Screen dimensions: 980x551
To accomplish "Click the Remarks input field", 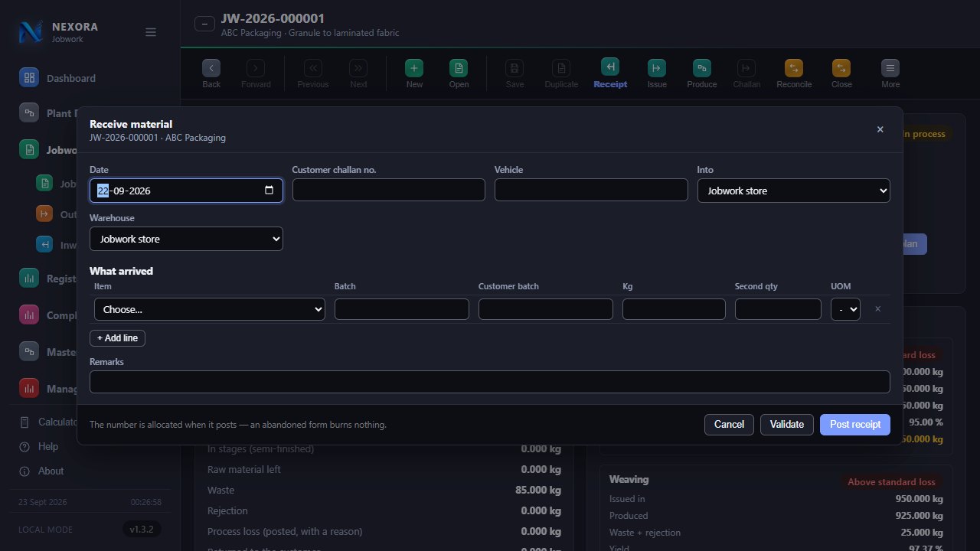I will [490, 382].
